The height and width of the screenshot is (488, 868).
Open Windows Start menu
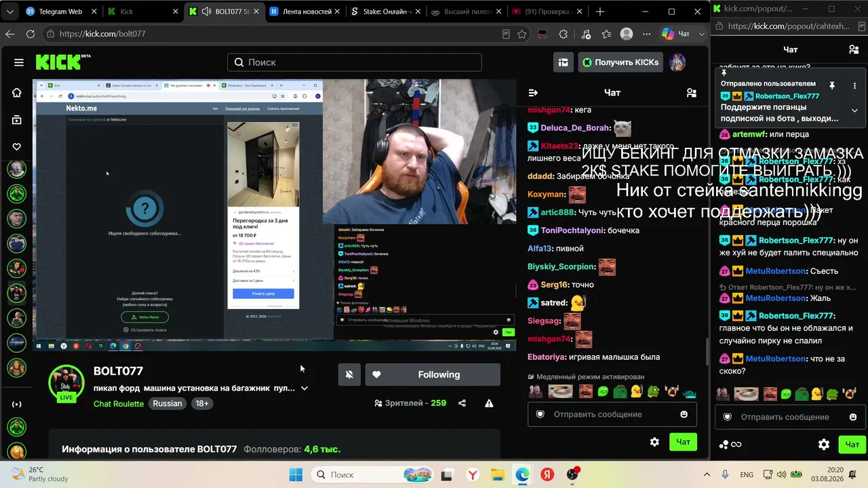click(296, 474)
